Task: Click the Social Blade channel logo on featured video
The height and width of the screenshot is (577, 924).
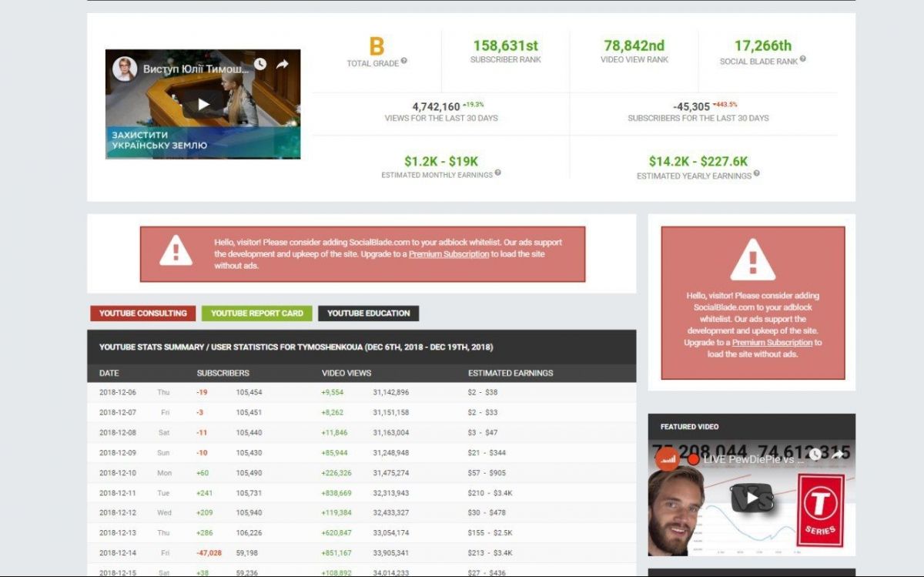Action: pyautogui.click(x=667, y=459)
